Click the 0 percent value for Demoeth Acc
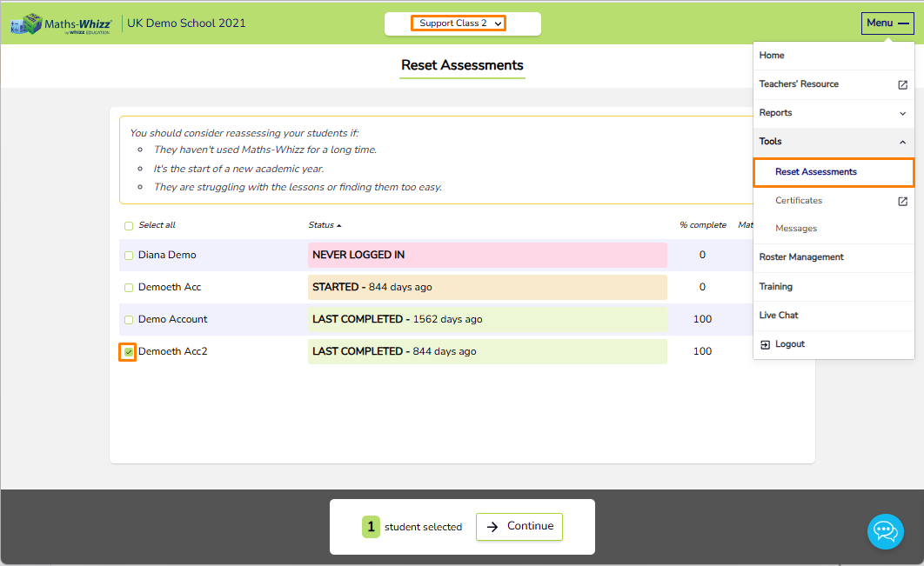The width and height of the screenshot is (924, 566). pyautogui.click(x=702, y=288)
